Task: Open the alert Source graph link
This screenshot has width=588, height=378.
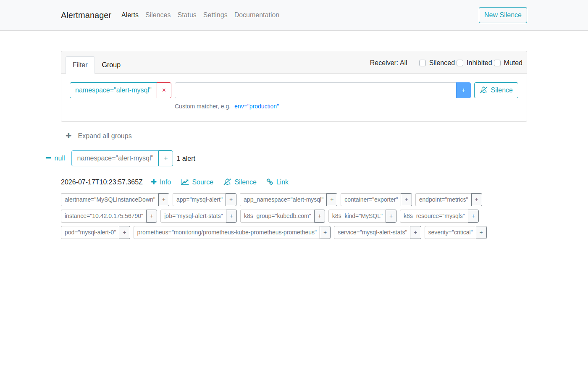Action: pyautogui.click(x=197, y=182)
